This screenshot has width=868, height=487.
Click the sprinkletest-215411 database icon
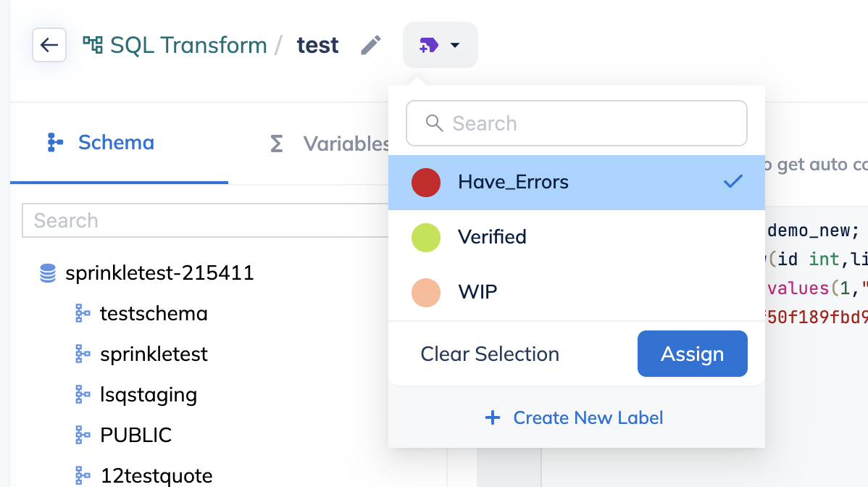pyautogui.click(x=48, y=272)
